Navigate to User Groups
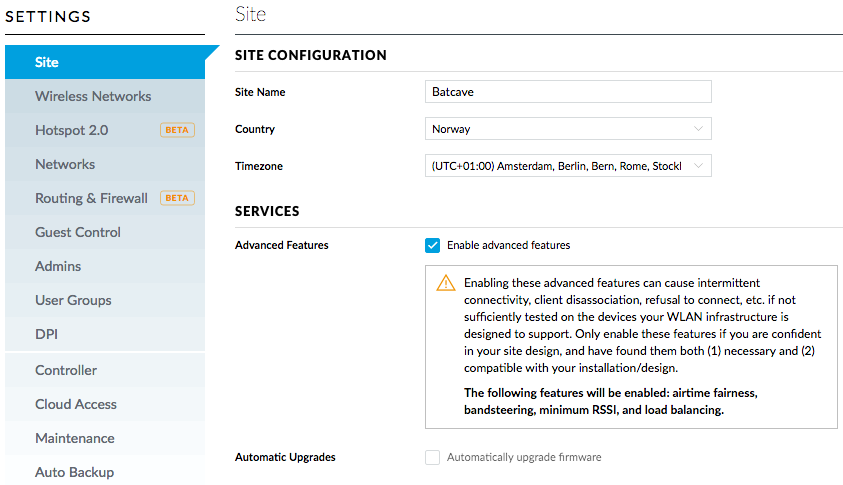843x485 pixels. click(105, 300)
